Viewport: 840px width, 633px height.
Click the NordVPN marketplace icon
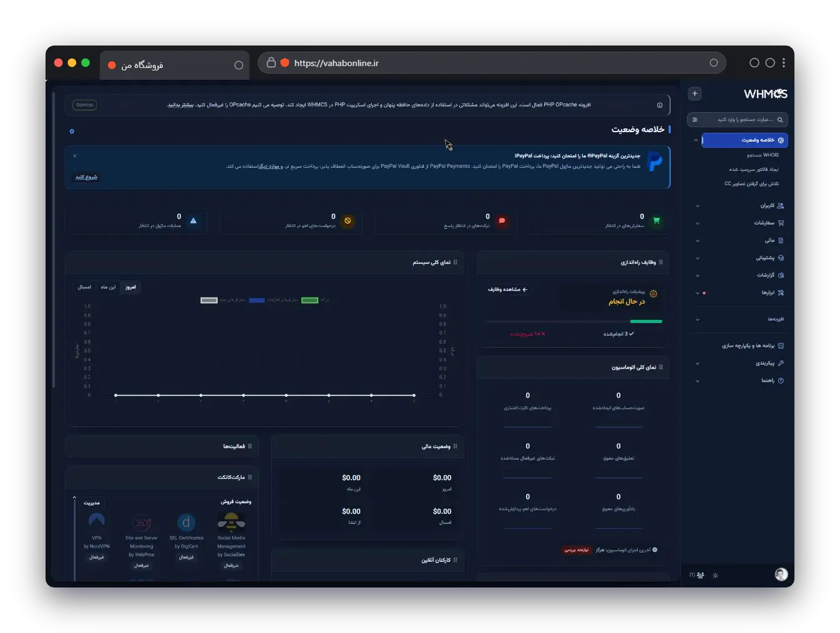click(97, 521)
